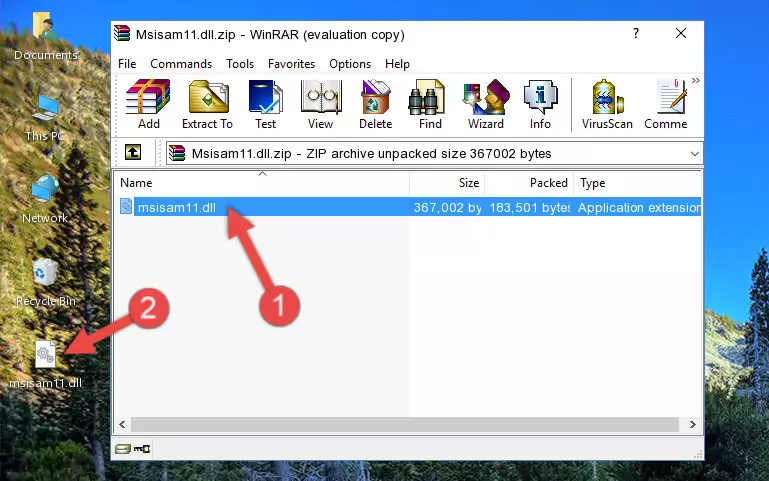The height and width of the screenshot is (481, 769).
Task: Open the archive path dropdown arrow
Action: pyautogui.click(x=694, y=153)
